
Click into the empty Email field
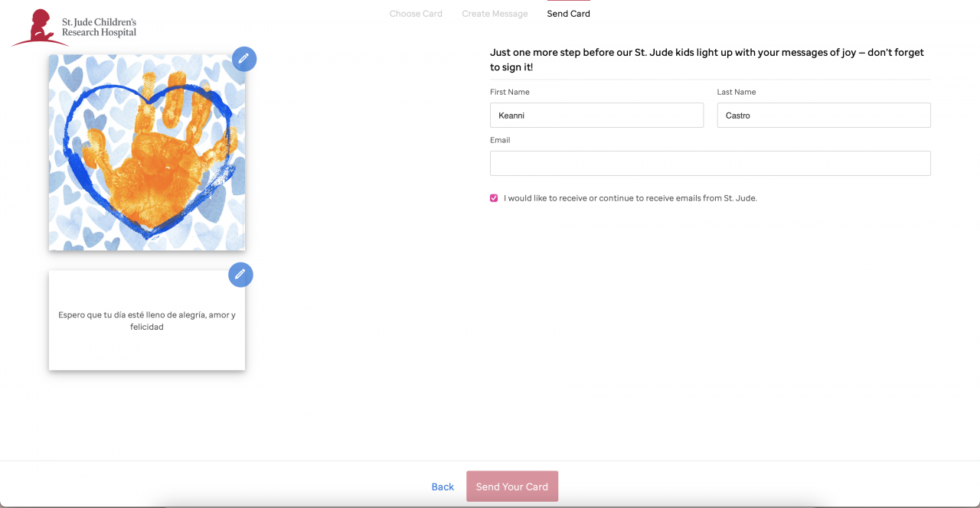tap(710, 164)
